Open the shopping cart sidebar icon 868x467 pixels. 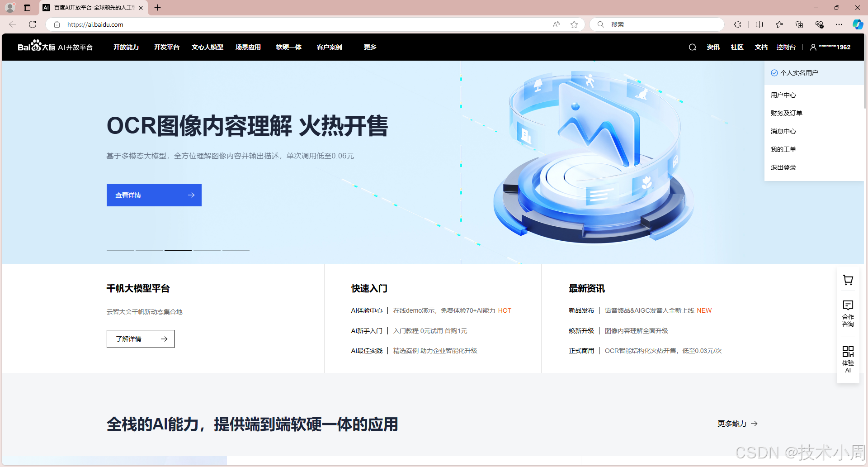(x=848, y=280)
